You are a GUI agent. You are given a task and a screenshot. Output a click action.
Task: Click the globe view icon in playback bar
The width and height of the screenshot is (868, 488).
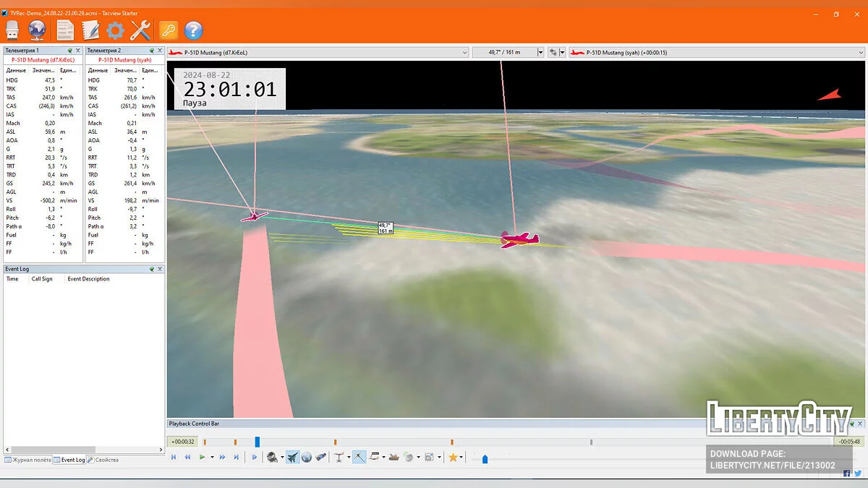[307, 457]
